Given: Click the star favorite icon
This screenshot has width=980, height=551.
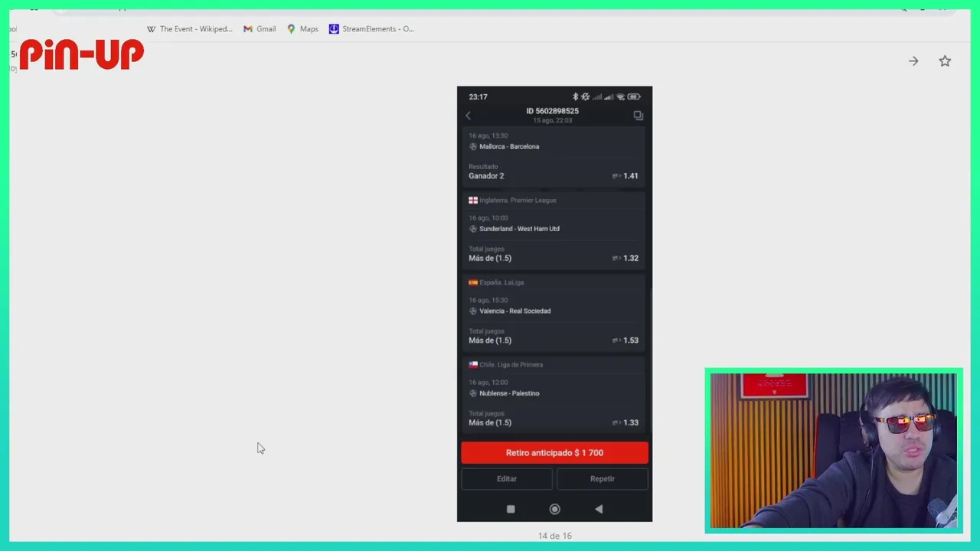Looking at the screenshot, I should [945, 61].
